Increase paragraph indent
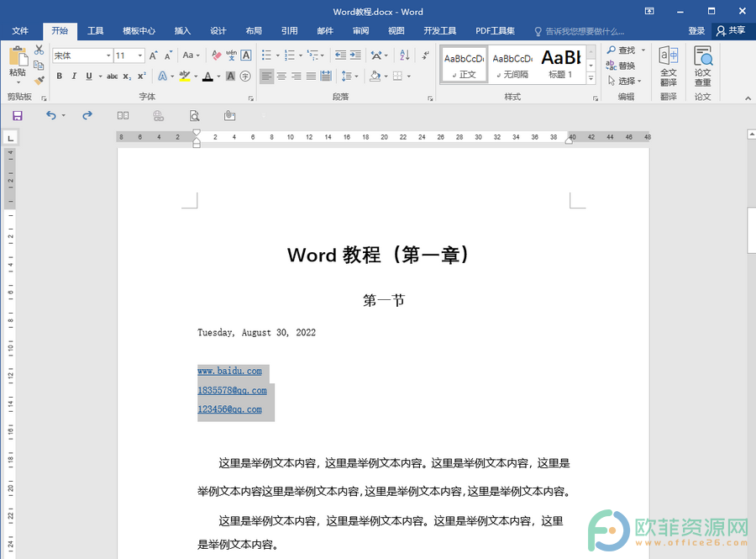This screenshot has width=756, height=559. click(355, 55)
